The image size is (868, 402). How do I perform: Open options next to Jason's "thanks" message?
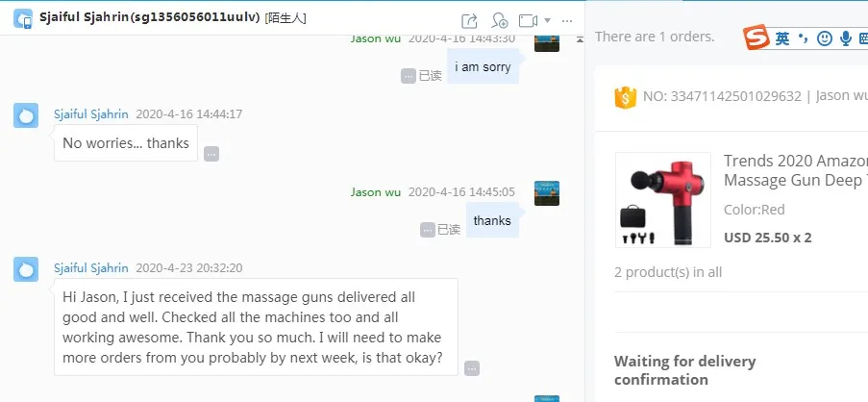pos(427,229)
